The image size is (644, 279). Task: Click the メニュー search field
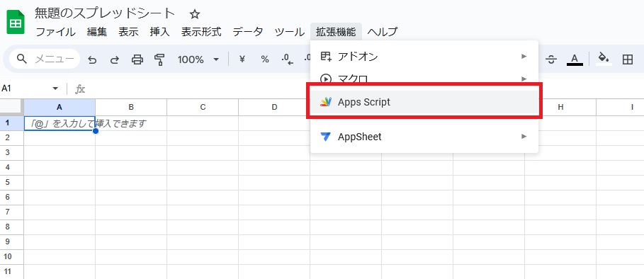click(45, 59)
